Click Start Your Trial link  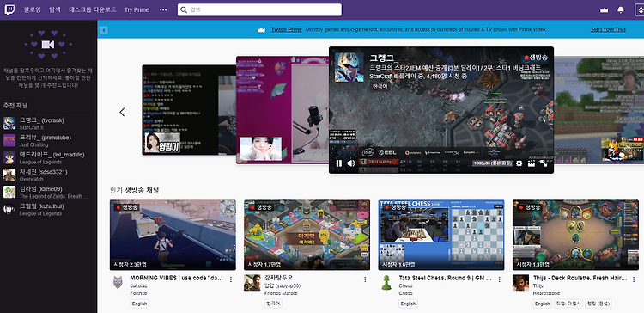tap(608, 29)
